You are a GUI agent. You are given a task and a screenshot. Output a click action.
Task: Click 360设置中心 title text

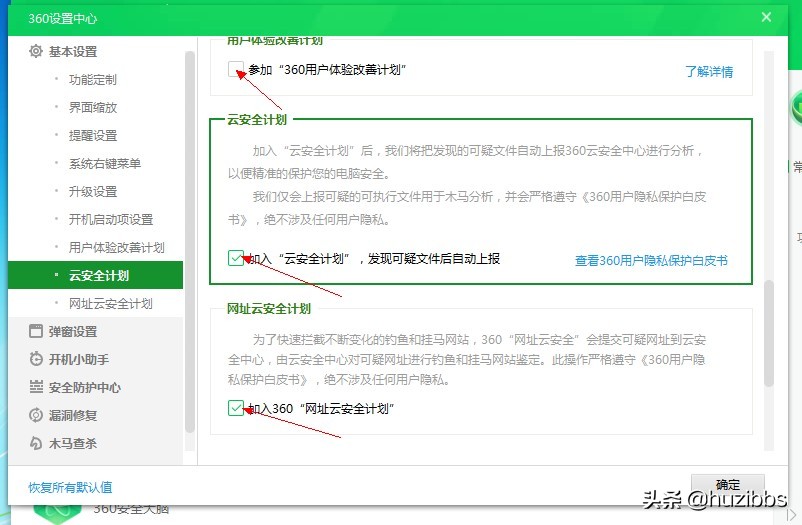[x=62, y=18]
